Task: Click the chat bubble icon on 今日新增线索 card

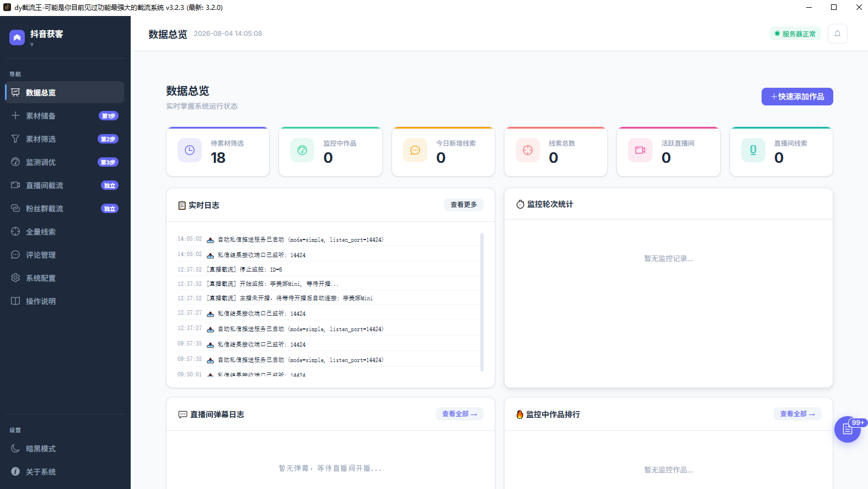Action: coord(415,150)
